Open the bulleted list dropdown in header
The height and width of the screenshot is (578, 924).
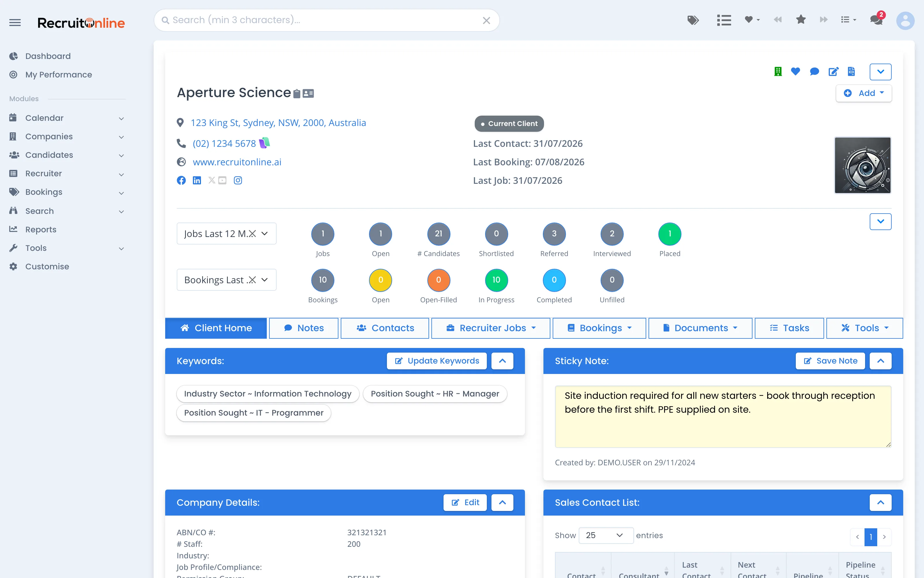pos(848,19)
